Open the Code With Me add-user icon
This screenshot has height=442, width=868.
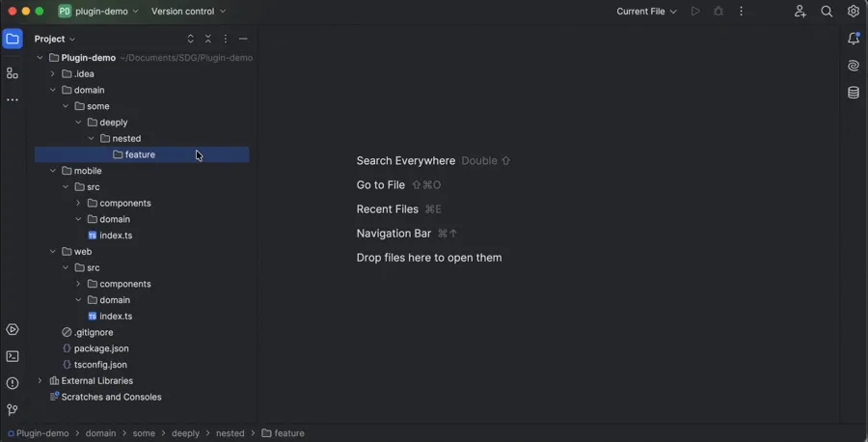pyautogui.click(x=800, y=12)
